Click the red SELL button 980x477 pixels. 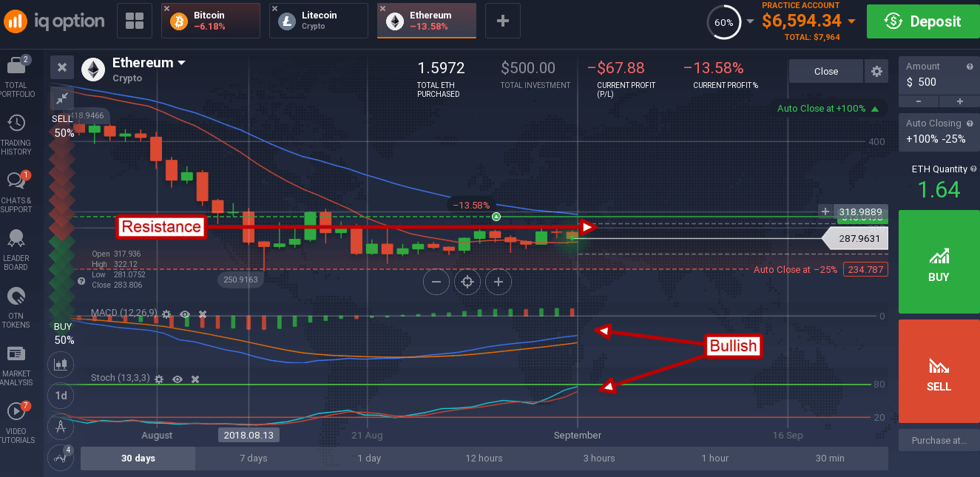[x=939, y=371]
